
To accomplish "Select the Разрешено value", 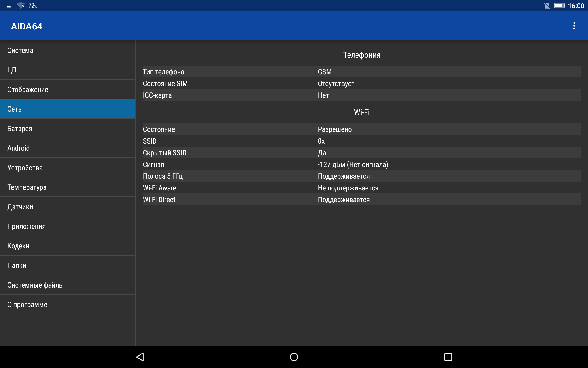I will [x=335, y=129].
